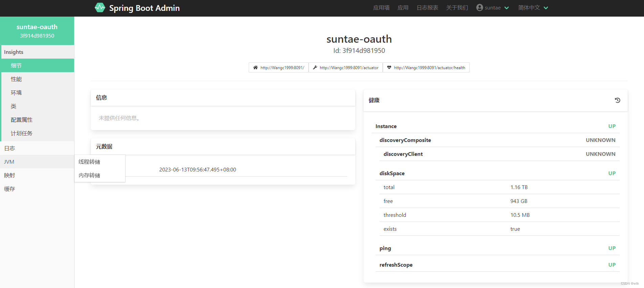644x288 pixels.
Task: Open the 性能 sidebar item
Action: tap(38, 79)
